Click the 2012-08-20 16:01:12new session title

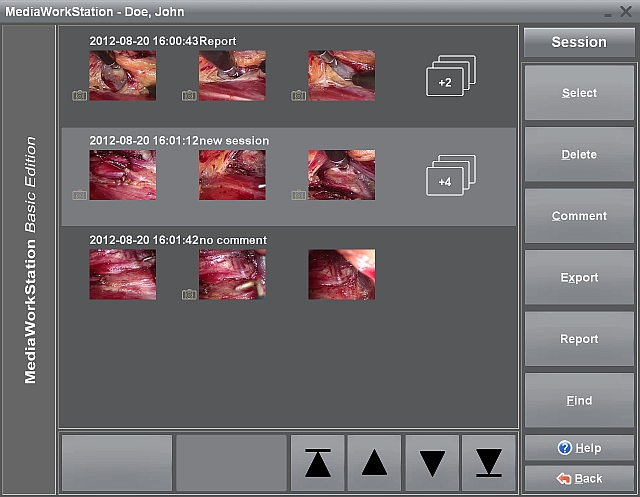coord(179,141)
